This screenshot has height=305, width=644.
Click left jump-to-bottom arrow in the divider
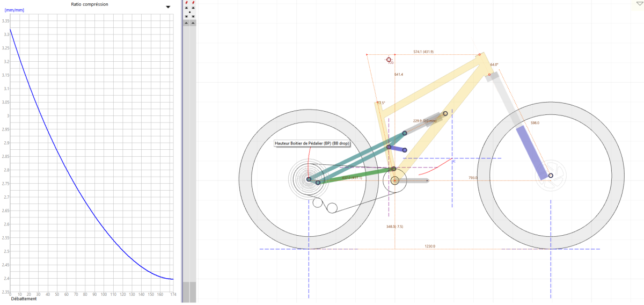[186, 17]
